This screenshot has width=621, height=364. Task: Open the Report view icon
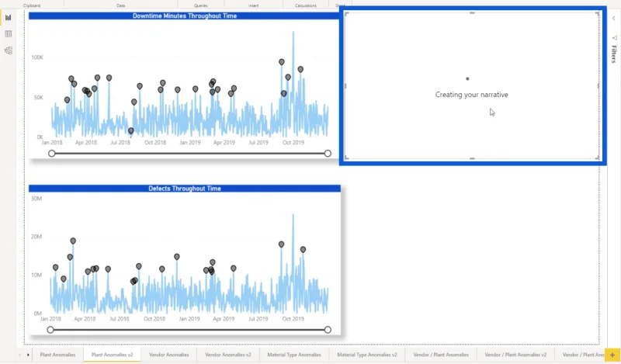pos(8,17)
